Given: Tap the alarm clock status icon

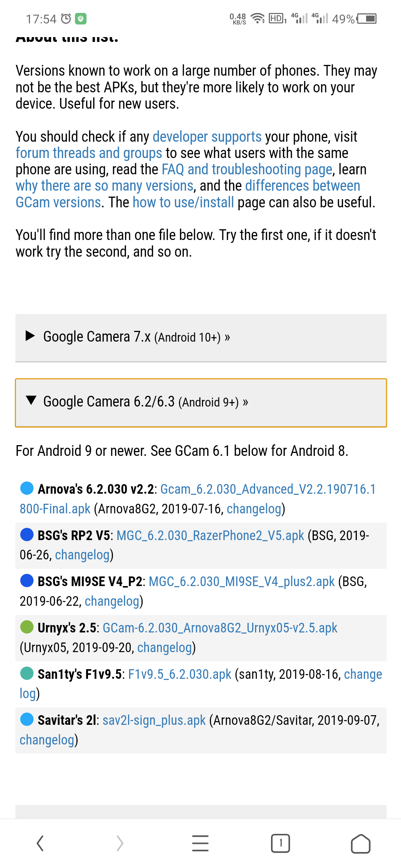Looking at the screenshot, I should click(66, 19).
